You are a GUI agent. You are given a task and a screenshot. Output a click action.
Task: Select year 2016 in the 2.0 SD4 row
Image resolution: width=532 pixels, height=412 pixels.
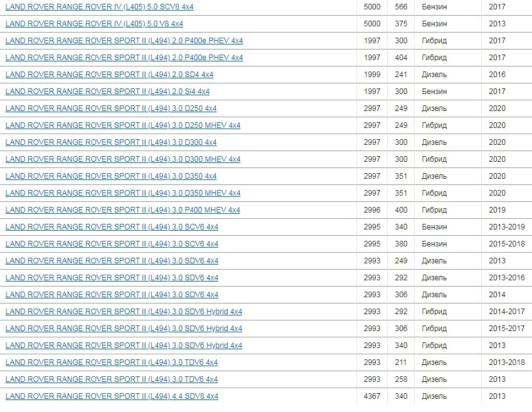[497, 75]
